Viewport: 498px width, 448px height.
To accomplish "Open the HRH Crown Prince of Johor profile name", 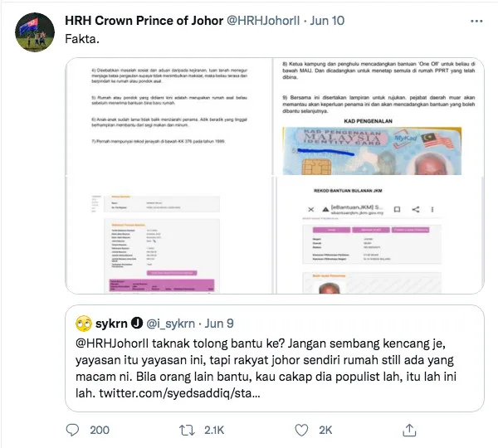I will [x=144, y=21].
